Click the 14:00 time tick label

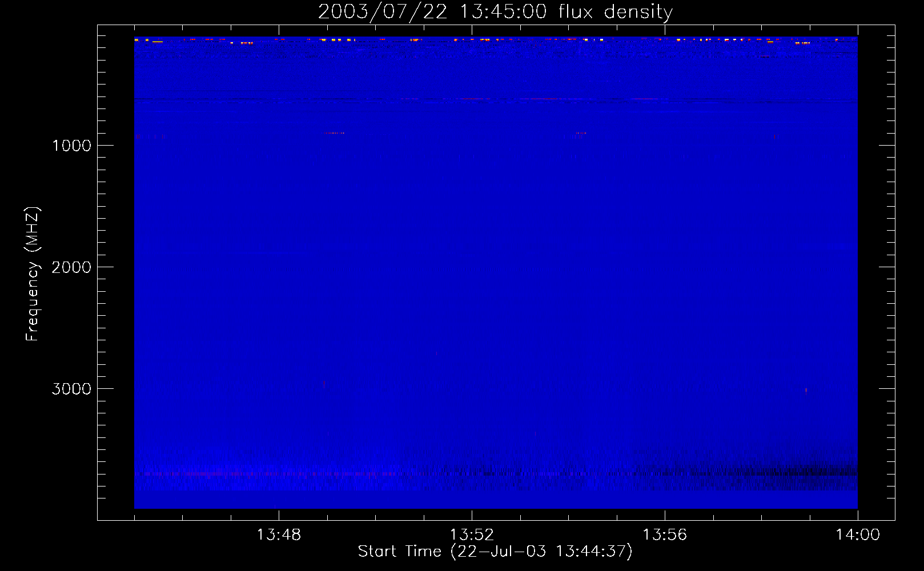(x=858, y=535)
